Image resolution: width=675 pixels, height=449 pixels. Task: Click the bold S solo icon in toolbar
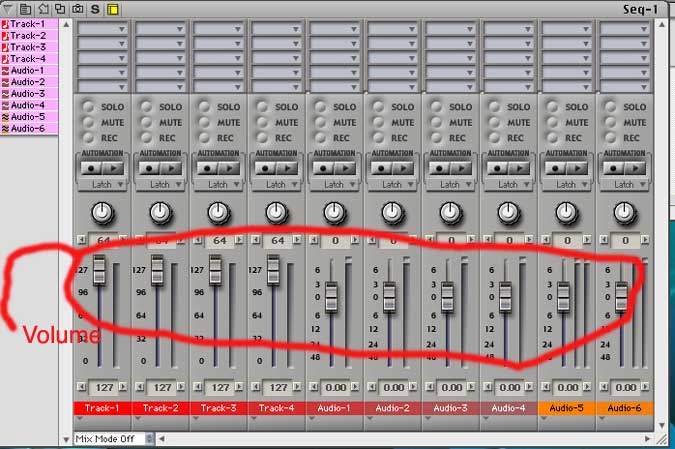[95, 8]
